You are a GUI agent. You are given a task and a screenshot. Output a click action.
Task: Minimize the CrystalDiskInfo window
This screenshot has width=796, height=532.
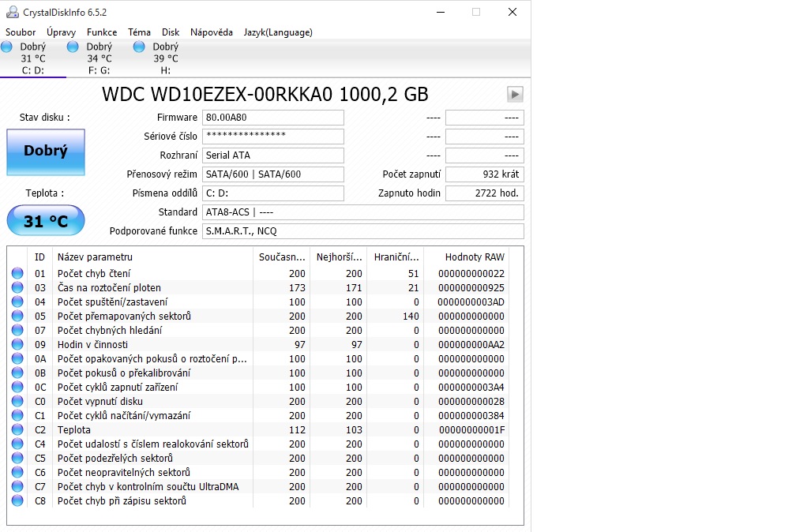coord(441,12)
